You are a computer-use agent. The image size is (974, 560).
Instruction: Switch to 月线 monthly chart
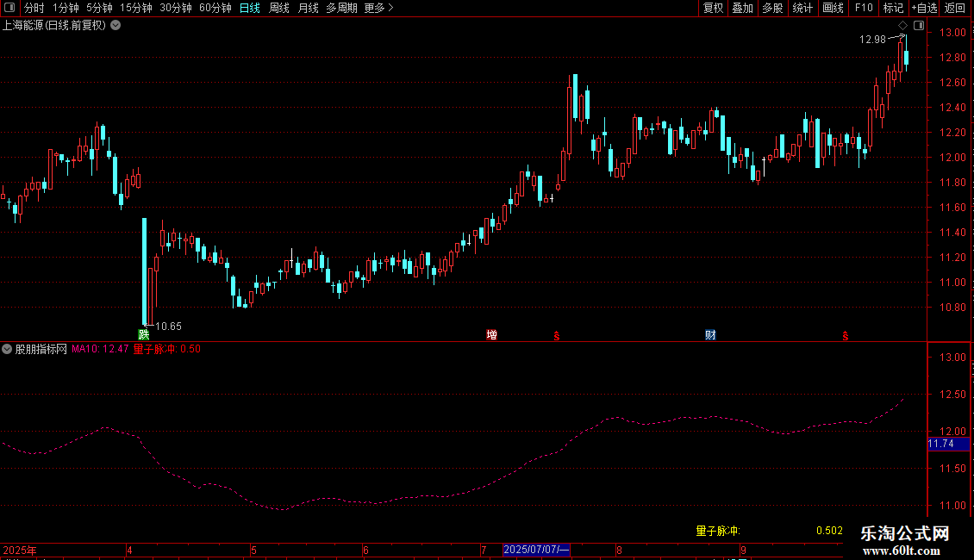pos(308,8)
